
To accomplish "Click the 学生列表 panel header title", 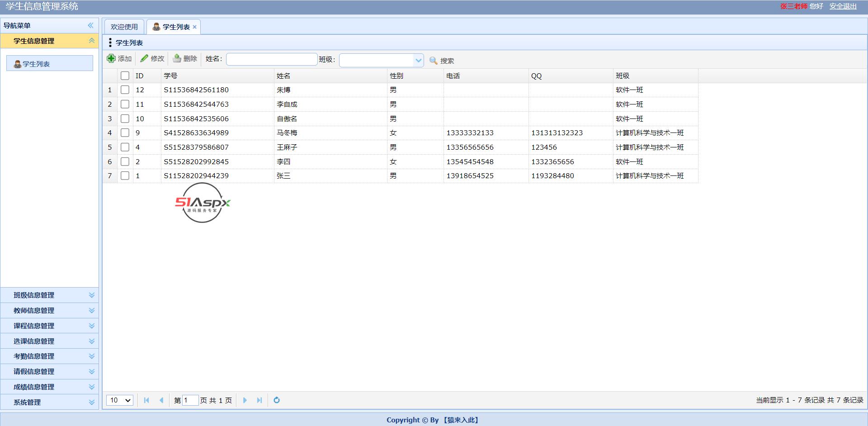I will click(x=129, y=43).
